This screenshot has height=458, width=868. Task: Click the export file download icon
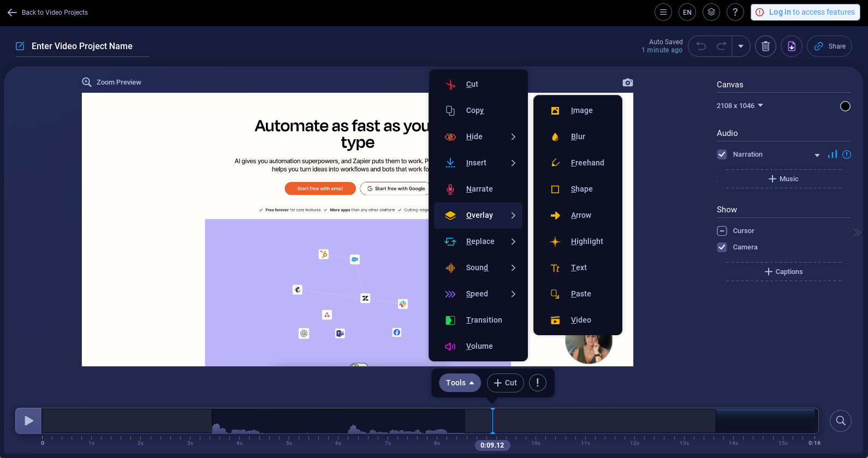tap(792, 46)
